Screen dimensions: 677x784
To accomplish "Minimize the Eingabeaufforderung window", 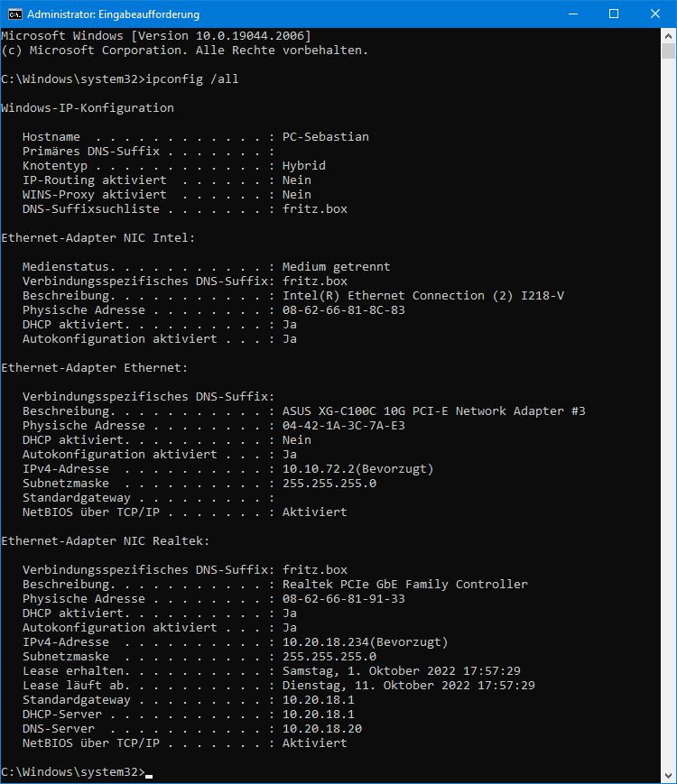I will (573, 14).
